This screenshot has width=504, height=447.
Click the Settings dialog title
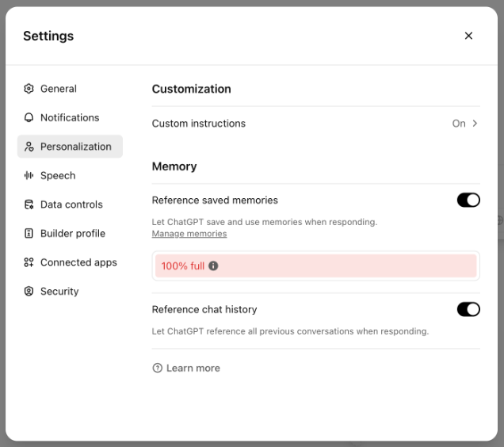coord(48,36)
